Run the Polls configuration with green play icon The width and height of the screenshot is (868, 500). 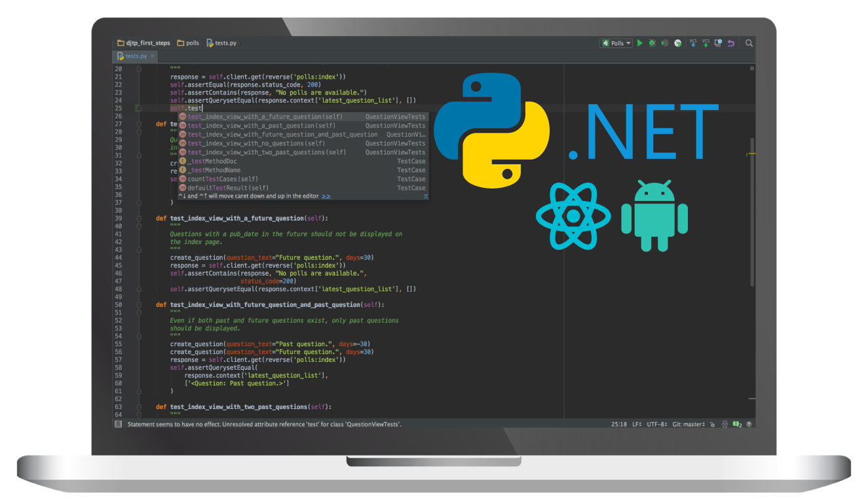point(640,43)
